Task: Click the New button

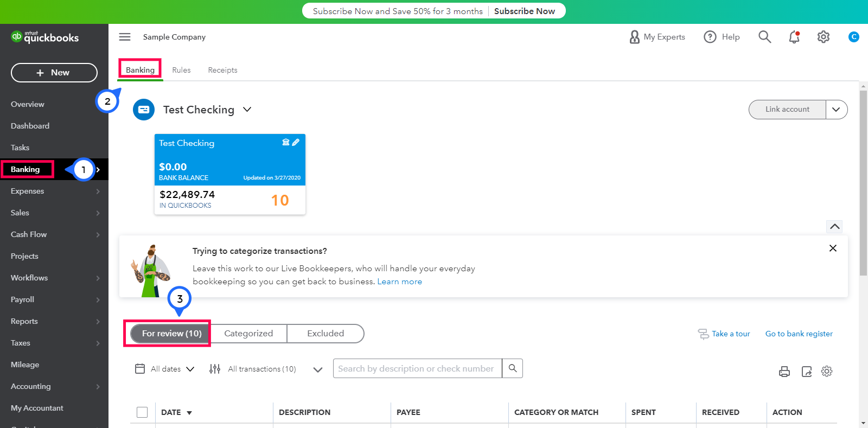Action: pyautogui.click(x=54, y=73)
